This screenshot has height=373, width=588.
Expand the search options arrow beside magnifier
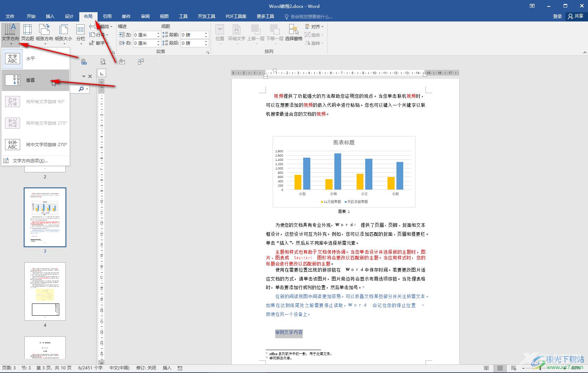tap(87, 89)
